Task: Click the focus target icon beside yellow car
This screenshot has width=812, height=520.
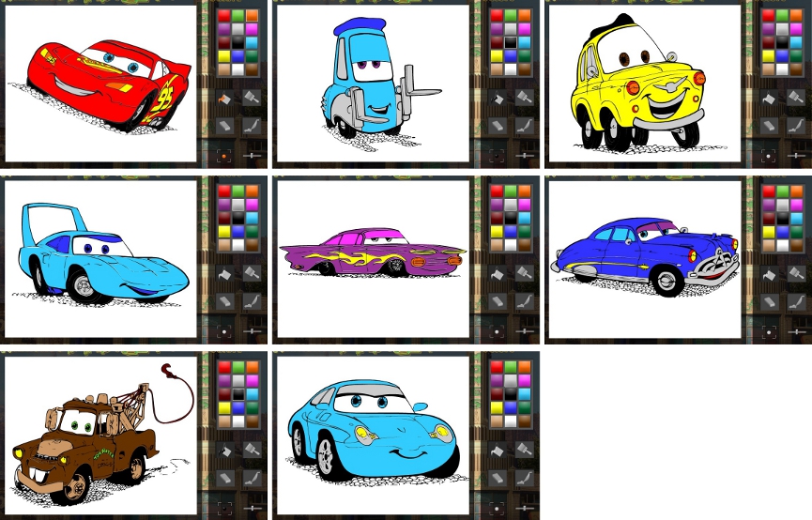Action: tap(769, 155)
